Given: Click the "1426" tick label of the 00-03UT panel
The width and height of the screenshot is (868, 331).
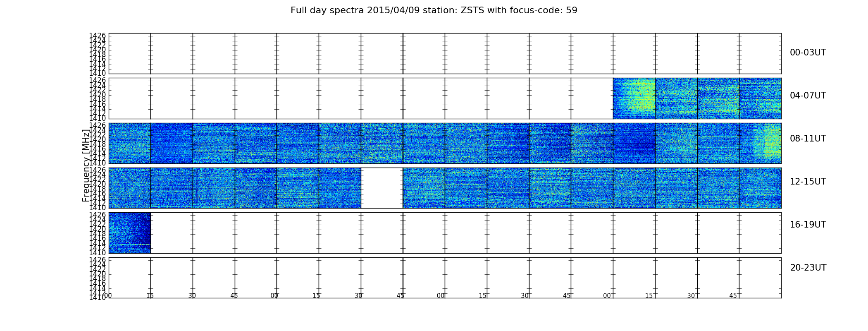Looking at the screenshot, I should 98,36.
